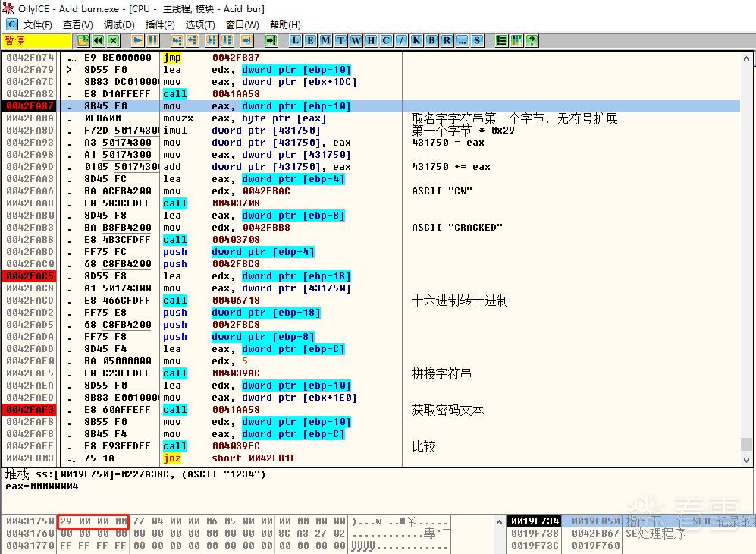Open Breakpoints window with B button
This screenshot has width=756, height=554.
click(431, 40)
